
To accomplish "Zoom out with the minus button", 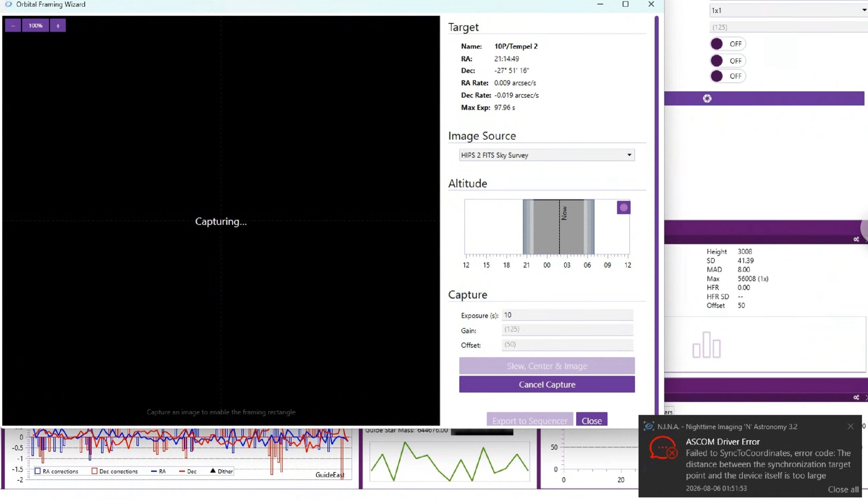I will (13, 26).
